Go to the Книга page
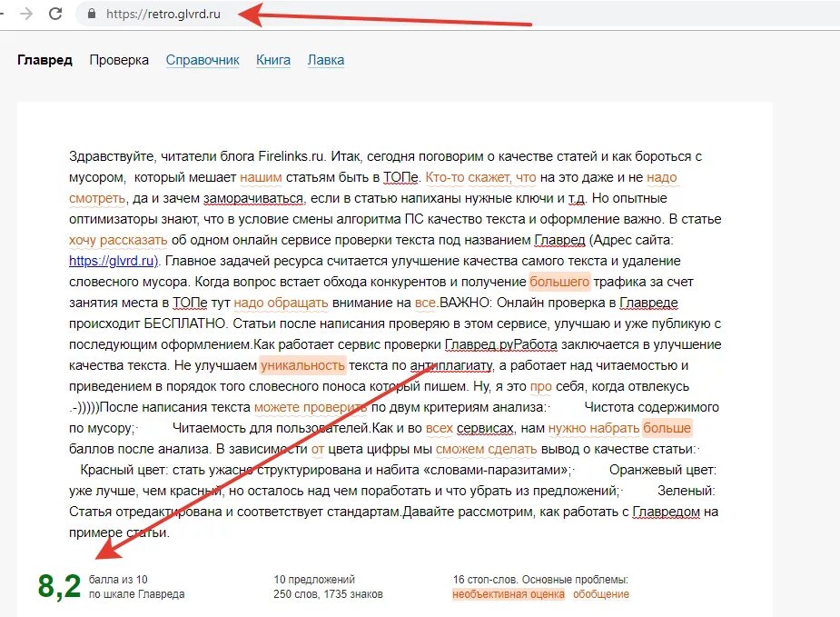 pos(273,59)
